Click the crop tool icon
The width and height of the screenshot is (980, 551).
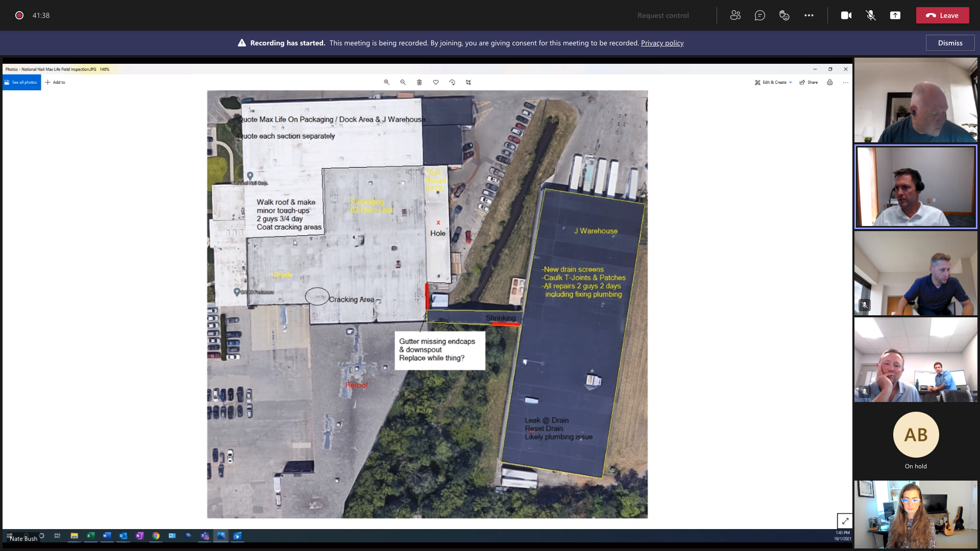469,82
